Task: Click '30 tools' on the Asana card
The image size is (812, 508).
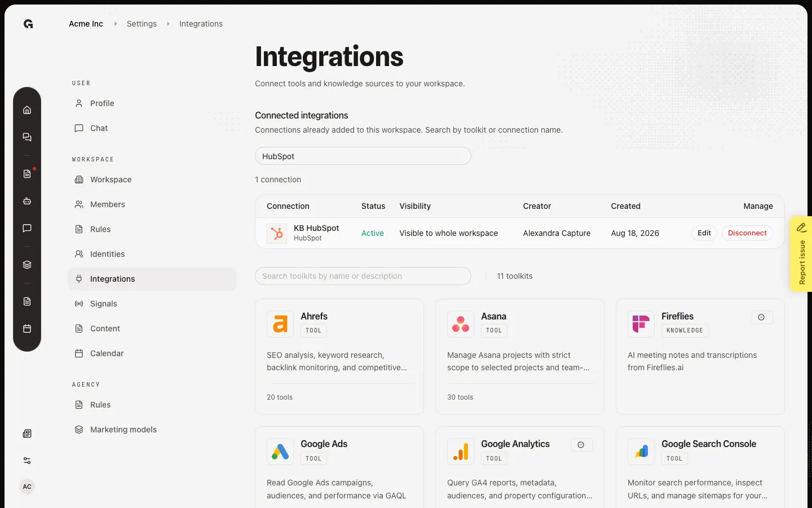Action: 460,397
